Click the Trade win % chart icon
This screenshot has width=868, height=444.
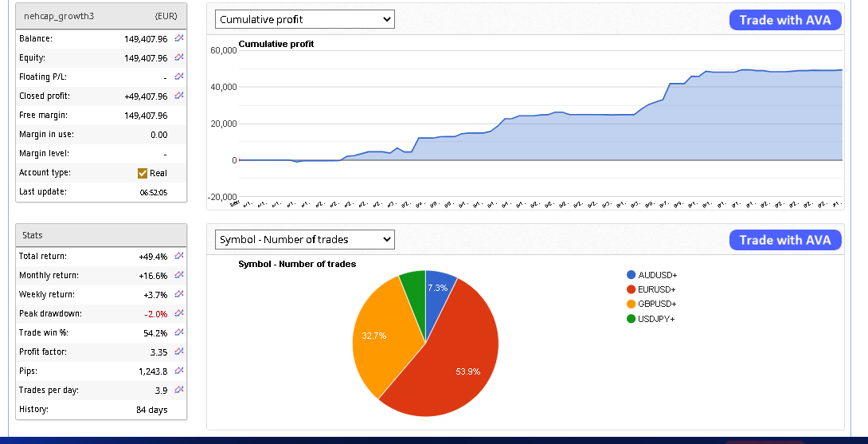pos(179,332)
